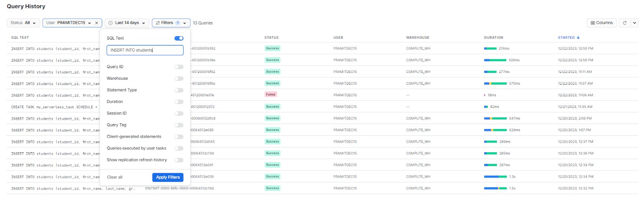Click the SQL Text search input field

[x=145, y=50]
